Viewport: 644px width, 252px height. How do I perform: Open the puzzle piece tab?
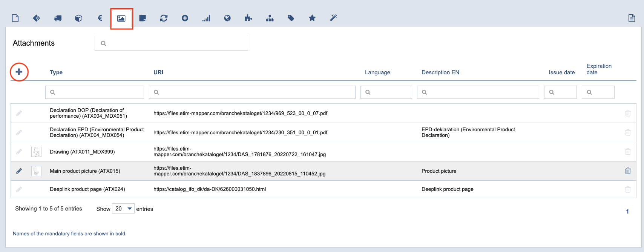[x=248, y=18]
